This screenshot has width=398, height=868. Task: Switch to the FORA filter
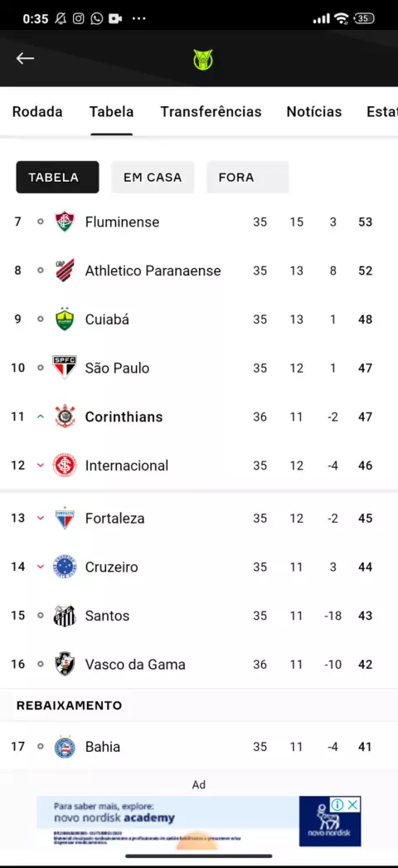point(248,177)
